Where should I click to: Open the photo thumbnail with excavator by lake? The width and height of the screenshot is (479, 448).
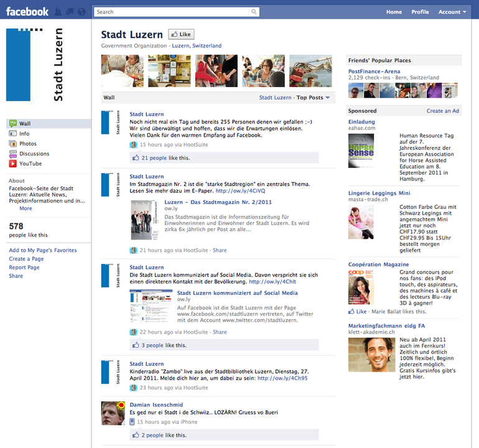310,71
